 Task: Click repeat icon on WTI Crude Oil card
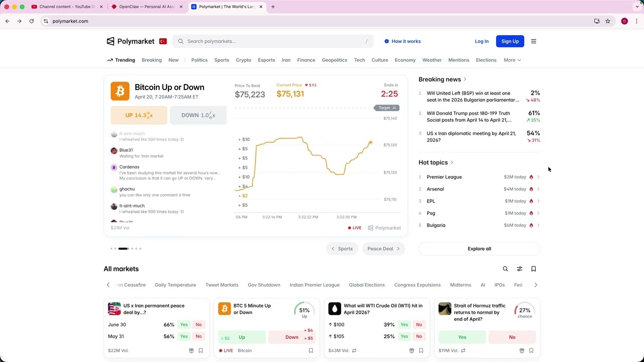354,350
